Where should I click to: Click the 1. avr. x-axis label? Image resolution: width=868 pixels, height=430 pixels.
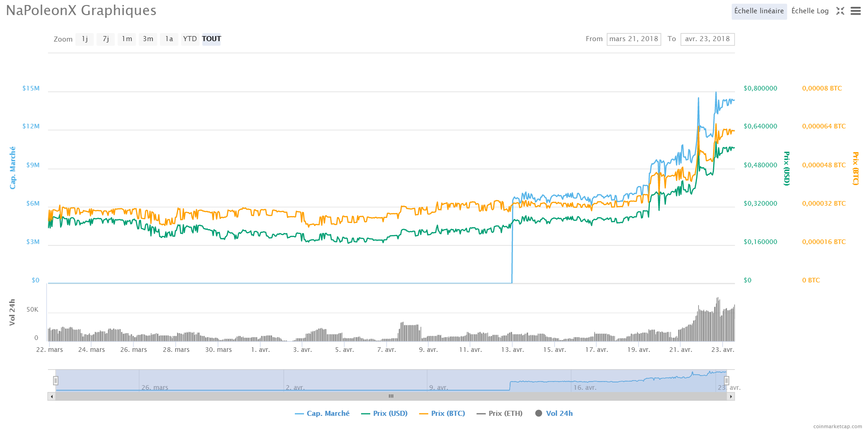coord(261,350)
